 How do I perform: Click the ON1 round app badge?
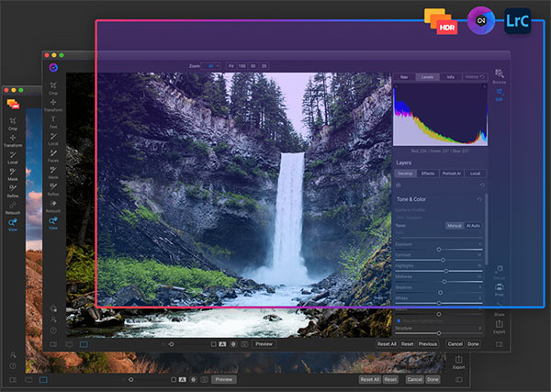click(x=481, y=21)
